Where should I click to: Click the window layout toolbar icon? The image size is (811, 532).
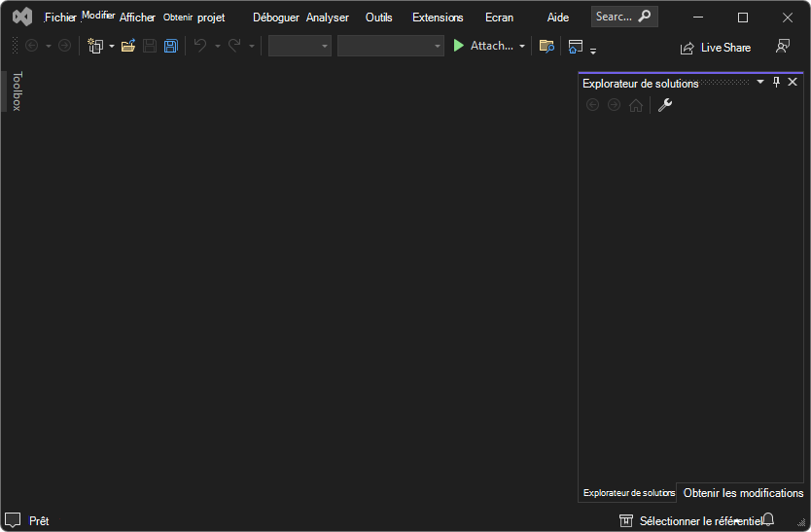575,47
